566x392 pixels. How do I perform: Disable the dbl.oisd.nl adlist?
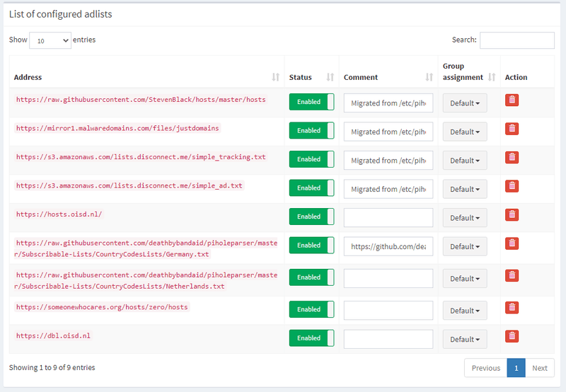(x=311, y=338)
